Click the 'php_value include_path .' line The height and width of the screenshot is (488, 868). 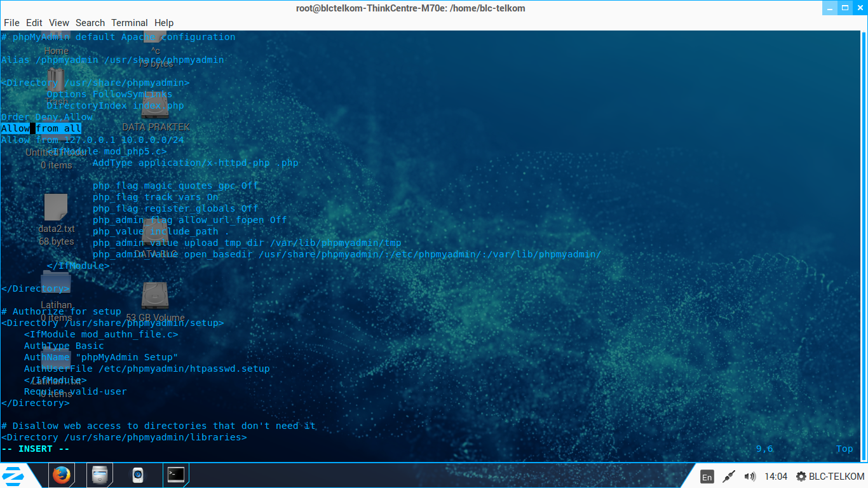pos(161,231)
